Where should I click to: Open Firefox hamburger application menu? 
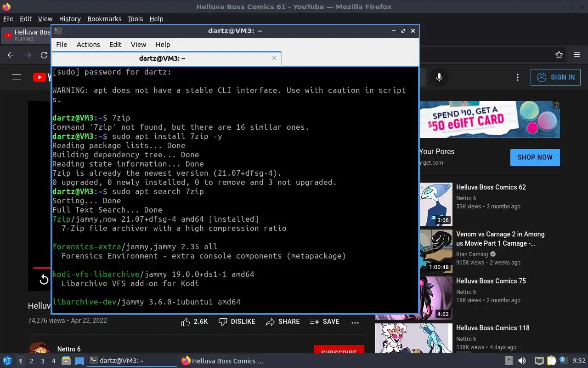click(577, 55)
